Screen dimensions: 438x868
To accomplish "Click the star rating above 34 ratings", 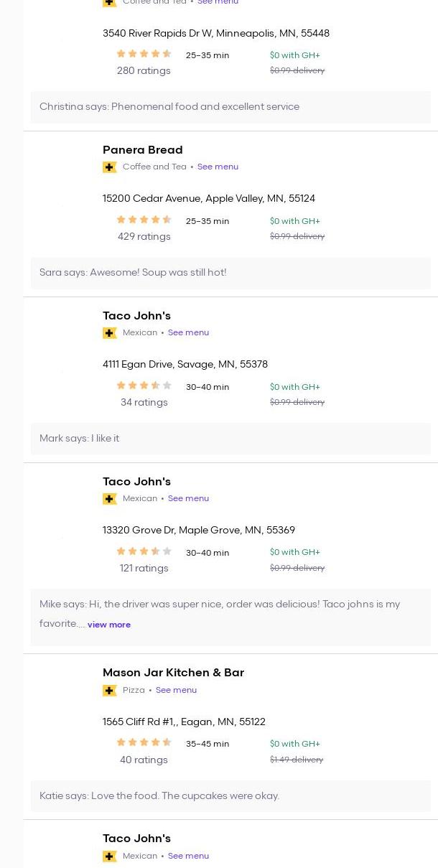I will pos(144,386).
